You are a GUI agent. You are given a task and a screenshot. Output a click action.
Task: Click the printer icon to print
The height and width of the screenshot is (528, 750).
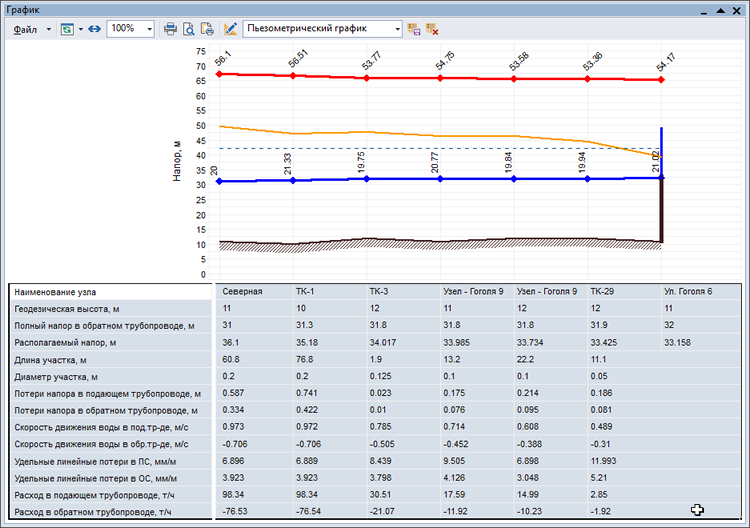[x=171, y=29]
